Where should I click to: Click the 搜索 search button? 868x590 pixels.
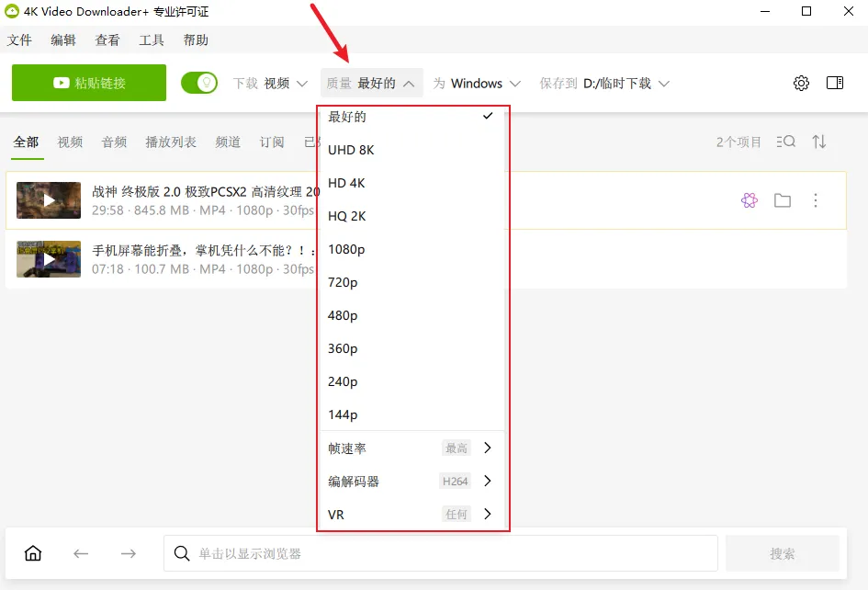pos(783,553)
